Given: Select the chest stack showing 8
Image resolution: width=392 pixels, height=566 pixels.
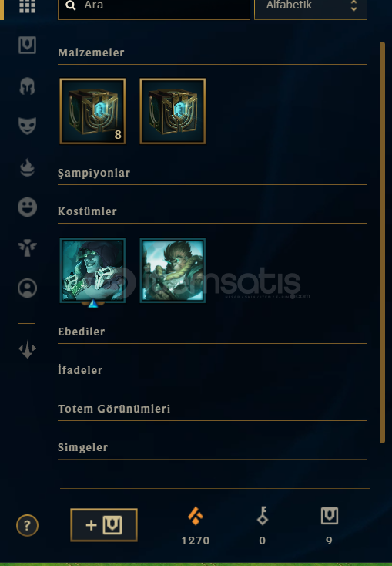Looking at the screenshot, I should tap(92, 111).
